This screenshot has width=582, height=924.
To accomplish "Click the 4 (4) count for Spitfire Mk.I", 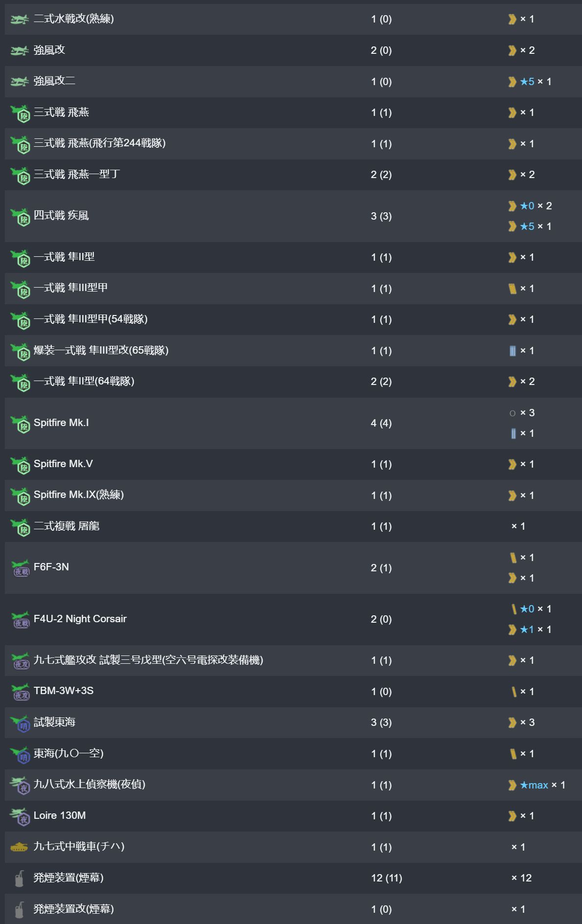I will click(381, 423).
